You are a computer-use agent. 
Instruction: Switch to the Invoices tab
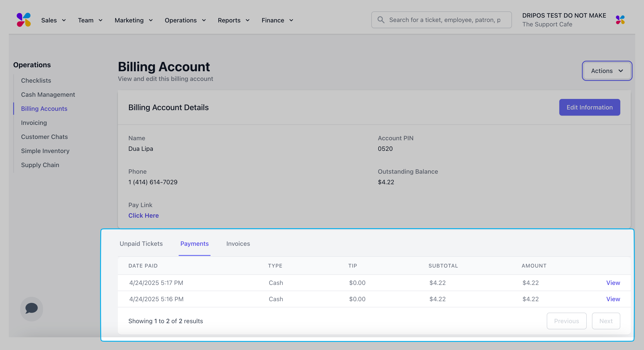238,244
